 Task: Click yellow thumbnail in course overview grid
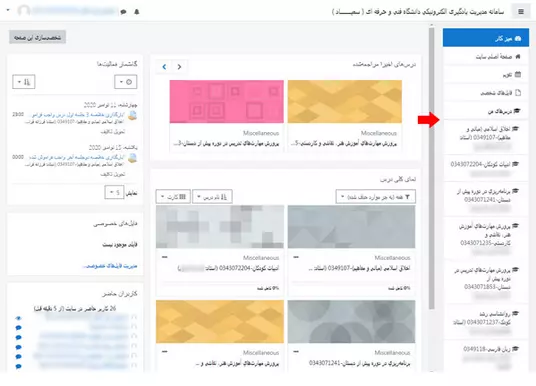(x=220, y=321)
